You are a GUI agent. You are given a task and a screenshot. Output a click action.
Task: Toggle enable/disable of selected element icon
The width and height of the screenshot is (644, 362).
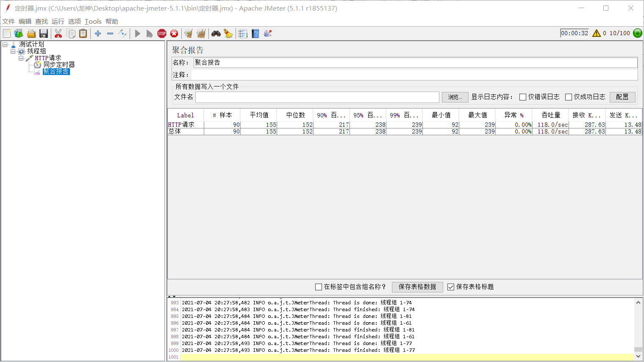(x=122, y=33)
